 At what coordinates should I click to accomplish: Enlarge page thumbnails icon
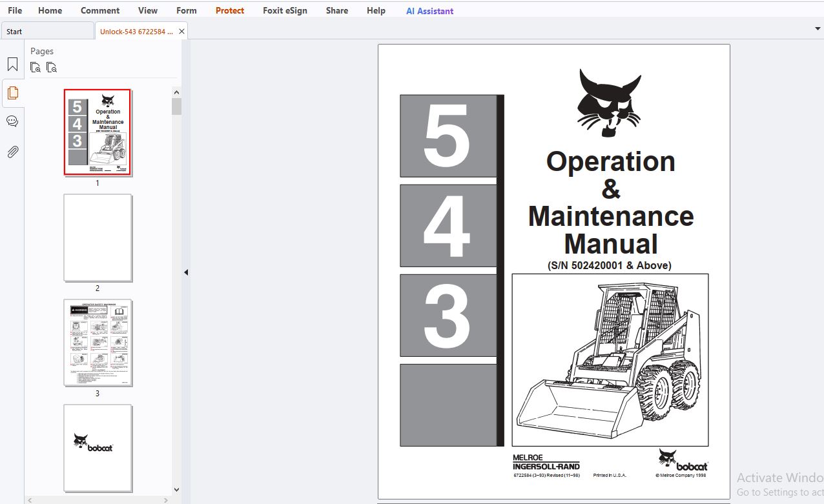(36, 67)
